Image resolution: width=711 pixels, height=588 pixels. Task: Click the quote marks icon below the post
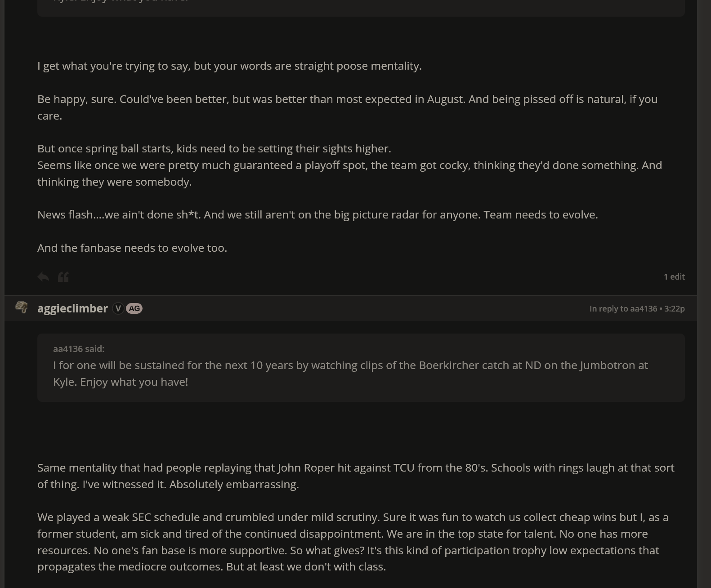pos(63,277)
